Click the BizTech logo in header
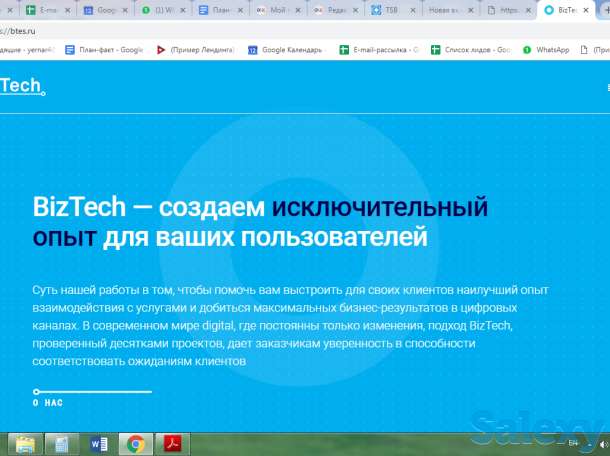 click(x=22, y=86)
